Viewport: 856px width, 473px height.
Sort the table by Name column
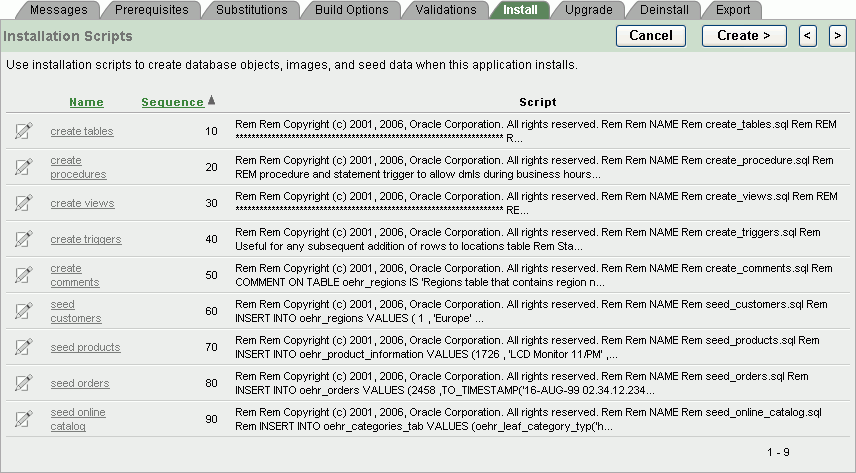pos(86,102)
